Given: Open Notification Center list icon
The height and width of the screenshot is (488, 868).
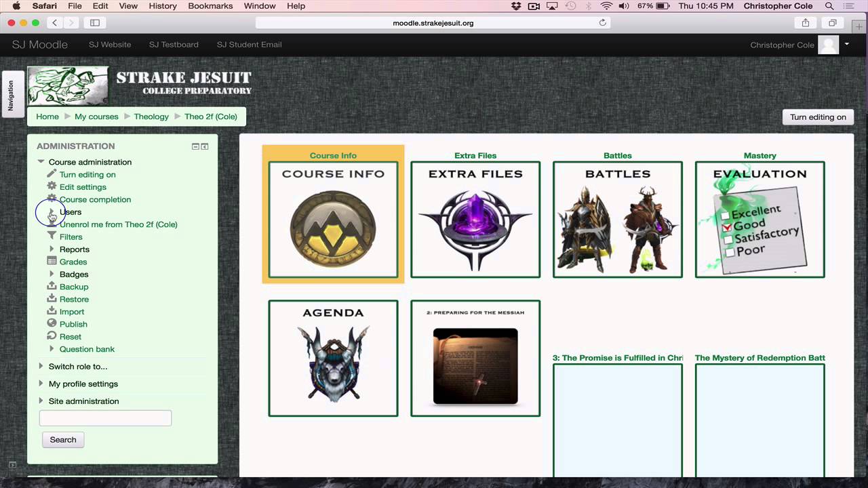Looking at the screenshot, I should pyautogui.click(x=849, y=6).
